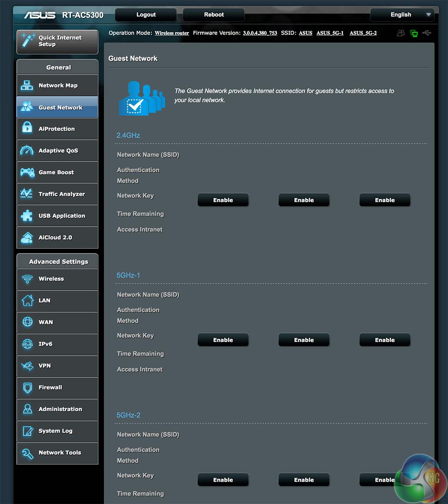Open the Network Map menu item
Image resolution: width=448 pixels, height=504 pixels.
pos(57,86)
